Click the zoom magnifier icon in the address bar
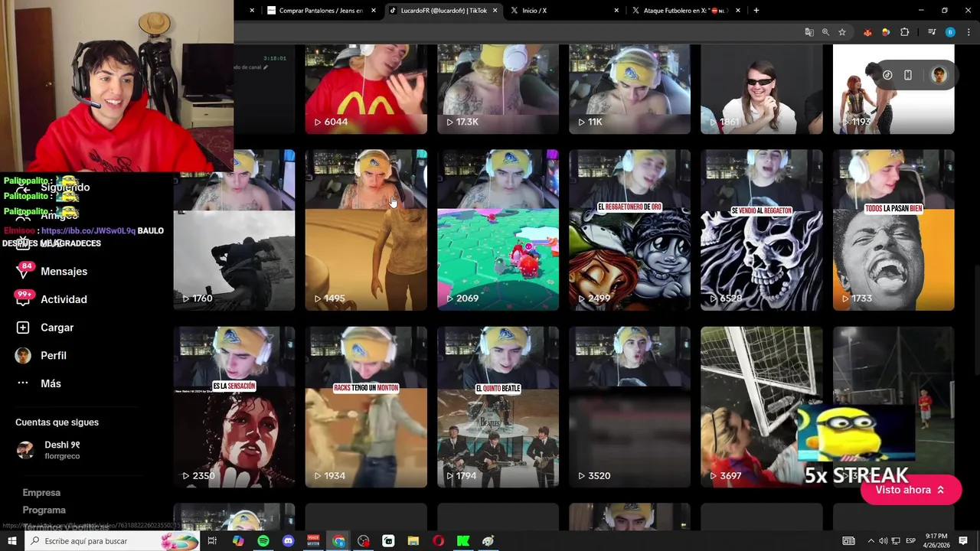This screenshot has width=980, height=551. coord(825,32)
